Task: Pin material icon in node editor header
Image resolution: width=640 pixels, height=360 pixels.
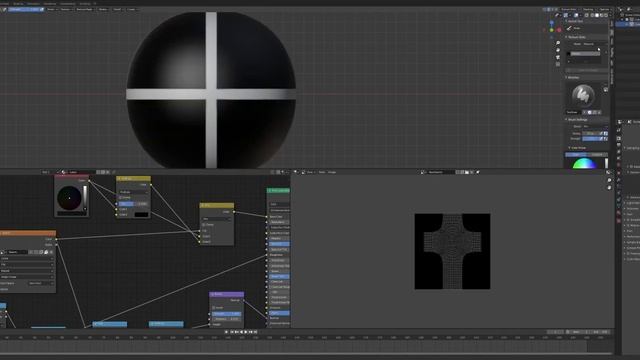Action: point(114,172)
